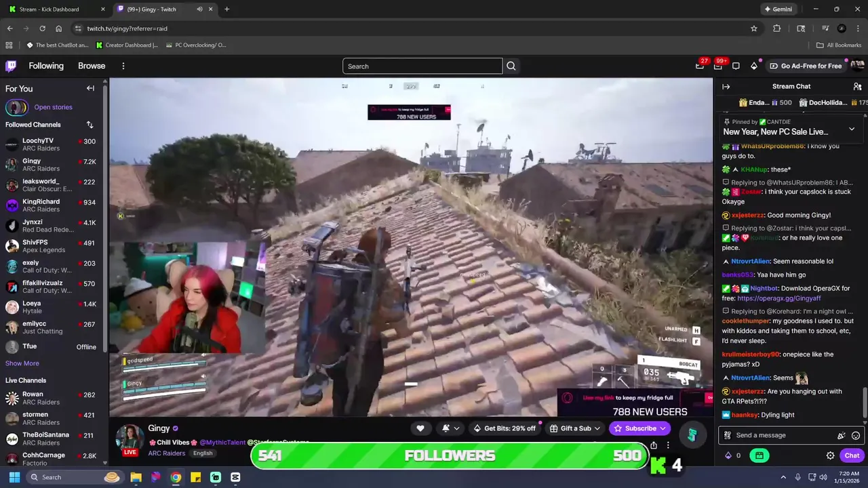This screenshot has height=488, width=868.
Task: Open ShivFPS channel in sidebar
Action: [x=52, y=246]
